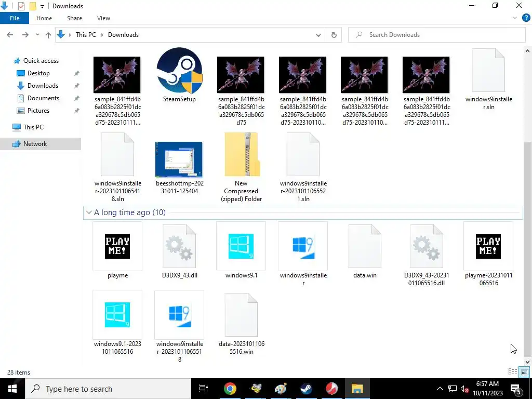Viewport: 532px width, 399px height.
Task: Click New folder icon in quick access toolbar
Action: click(x=33, y=6)
